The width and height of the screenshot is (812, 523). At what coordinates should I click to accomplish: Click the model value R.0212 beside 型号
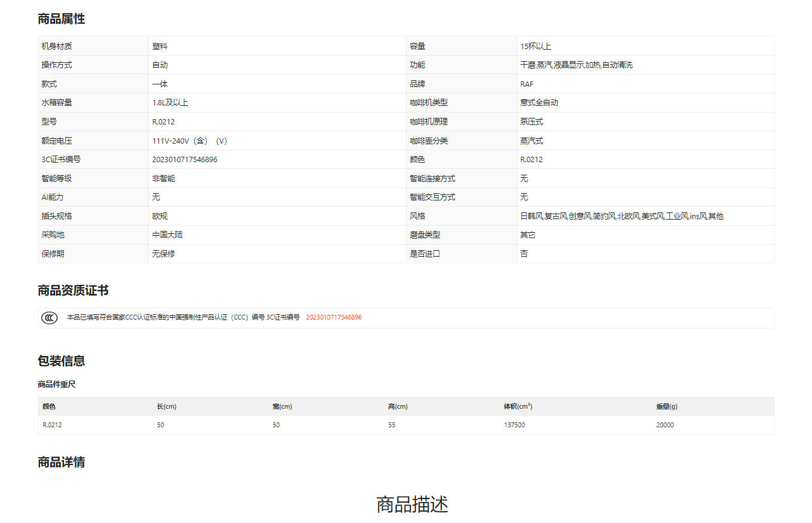point(164,122)
